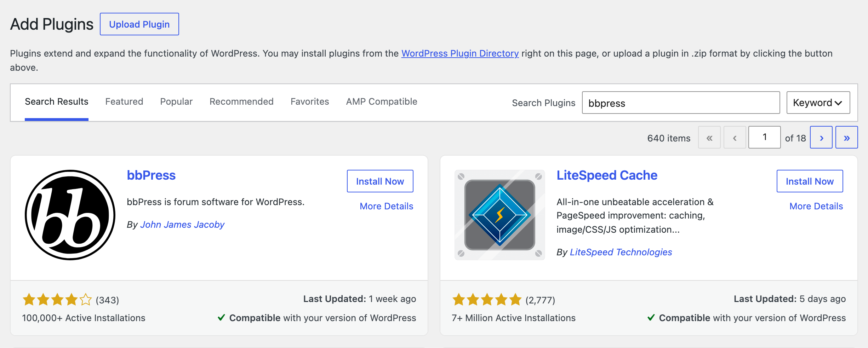View the Favorites tab
This screenshot has width=868, height=348.
click(x=310, y=102)
